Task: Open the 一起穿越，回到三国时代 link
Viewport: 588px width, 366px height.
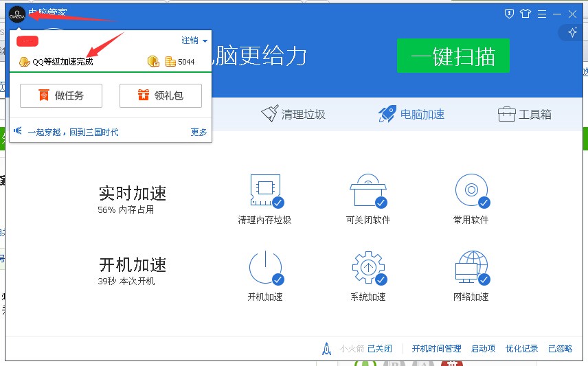Action: point(73,132)
